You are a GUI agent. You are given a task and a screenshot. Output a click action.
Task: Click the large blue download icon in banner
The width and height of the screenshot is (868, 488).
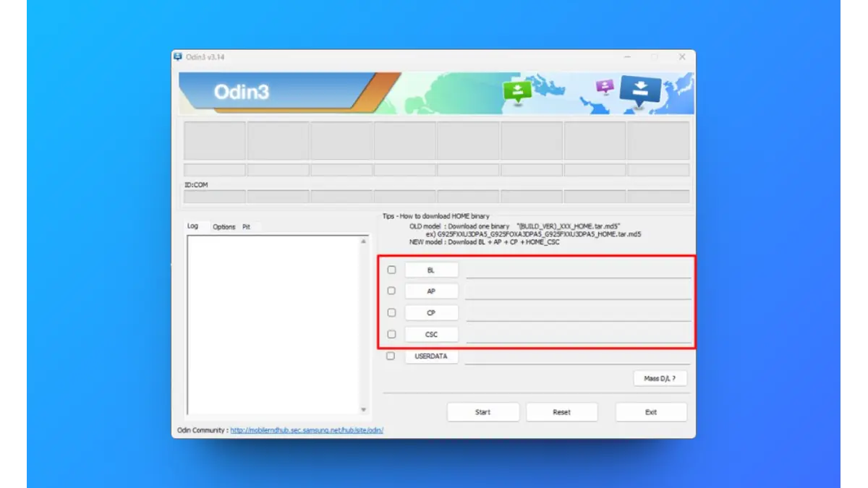click(641, 92)
